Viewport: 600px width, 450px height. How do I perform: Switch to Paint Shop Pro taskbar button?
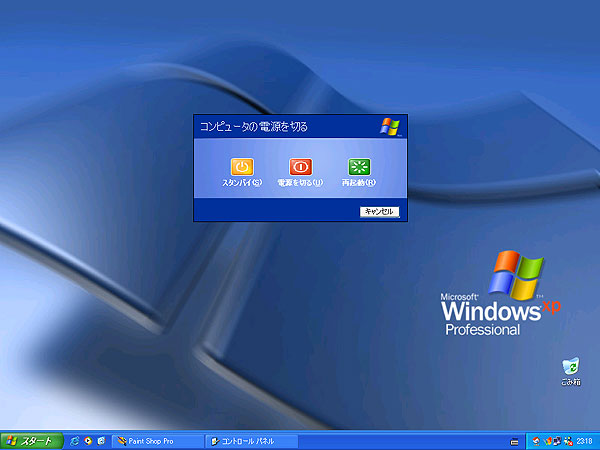(x=158, y=441)
